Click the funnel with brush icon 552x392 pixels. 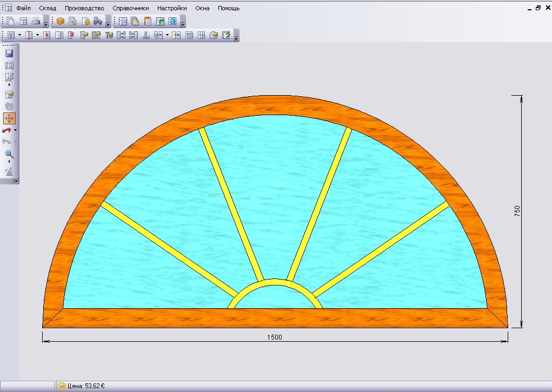[109, 35]
